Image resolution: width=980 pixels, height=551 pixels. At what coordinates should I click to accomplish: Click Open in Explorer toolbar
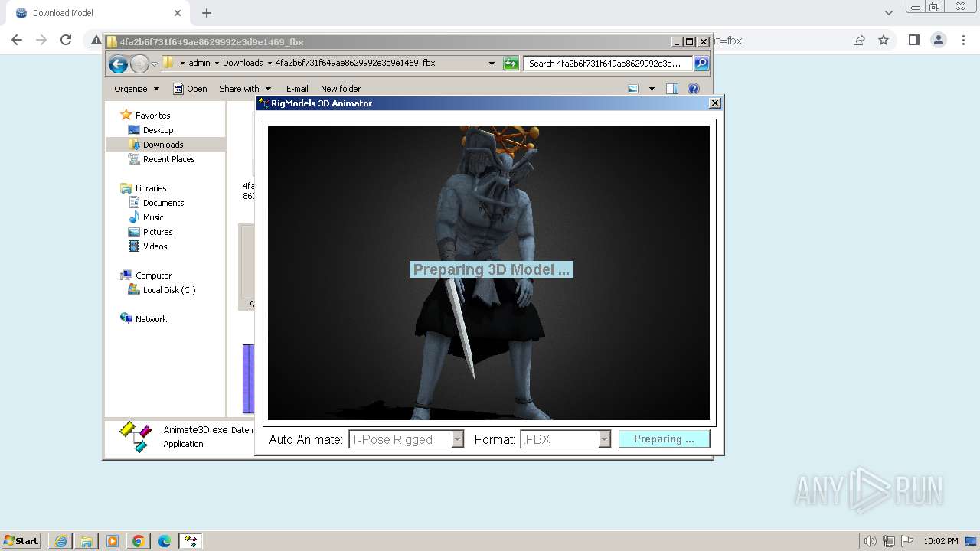tap(190, 89)
